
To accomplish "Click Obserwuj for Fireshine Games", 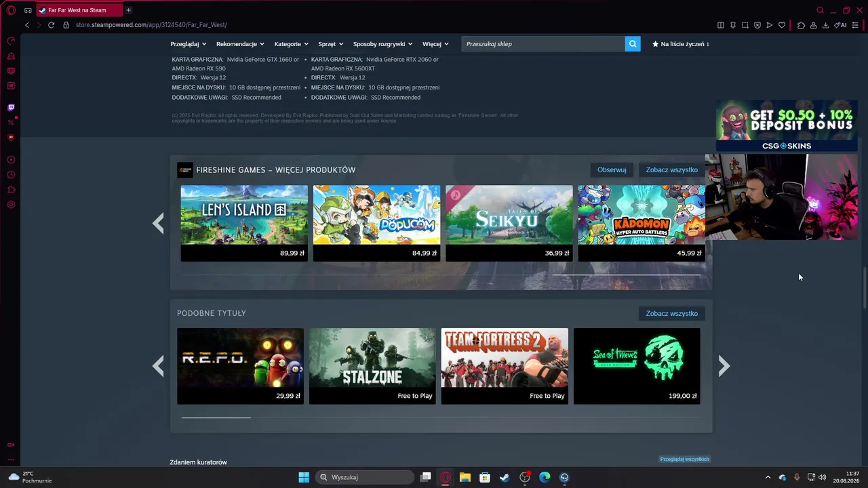I will [612, 170].
